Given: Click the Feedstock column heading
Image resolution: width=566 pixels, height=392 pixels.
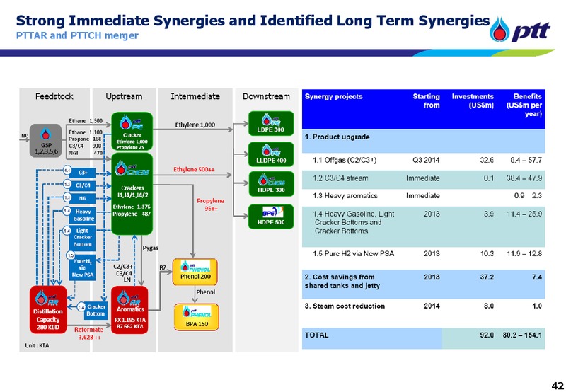Looking at the screenshot, I should pyautogui.click(x=54, y=96).
